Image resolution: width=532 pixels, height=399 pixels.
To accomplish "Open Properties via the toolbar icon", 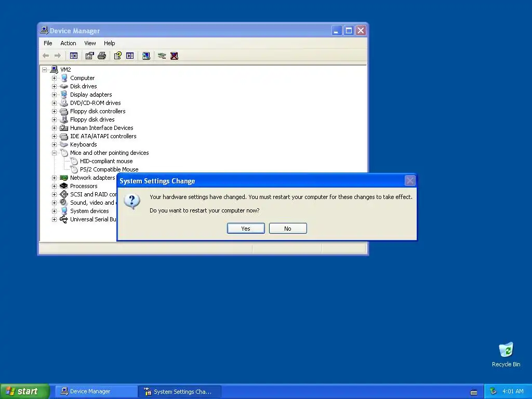I will coord(89,56).
